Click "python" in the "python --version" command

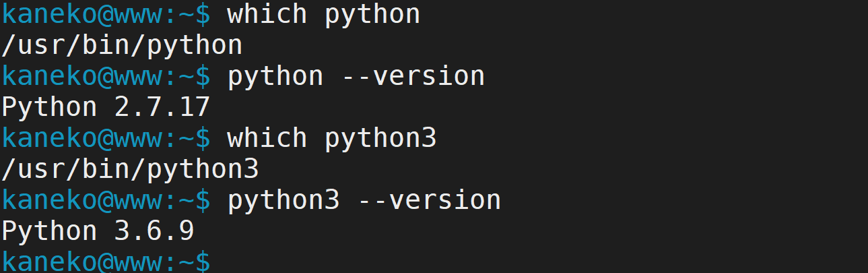(x=275, y=76)
